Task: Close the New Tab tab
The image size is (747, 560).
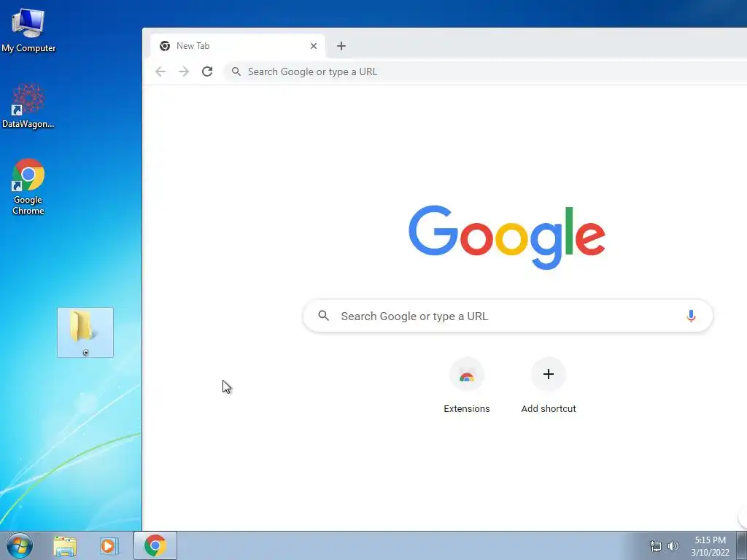Action: point(314,46)
